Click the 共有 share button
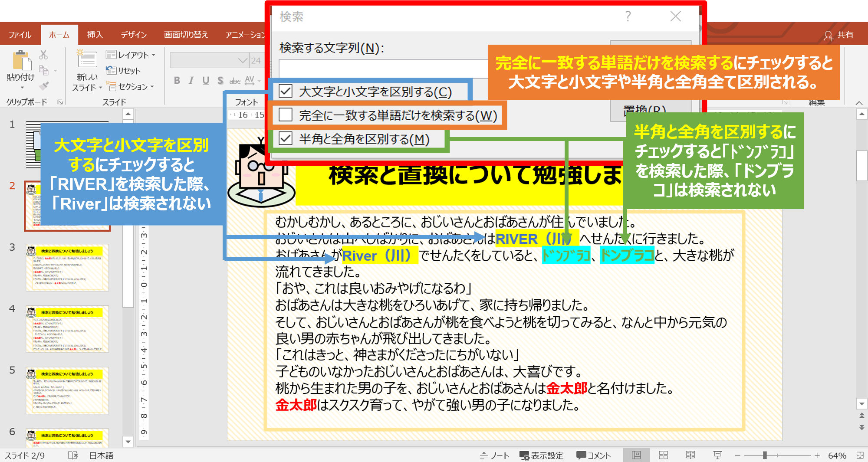The height and width of the screenshot is (462, 868). [x=839, y=35]
